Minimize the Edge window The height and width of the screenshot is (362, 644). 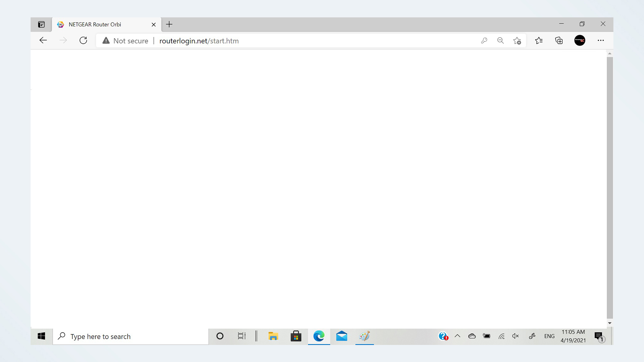pos(561,24)
